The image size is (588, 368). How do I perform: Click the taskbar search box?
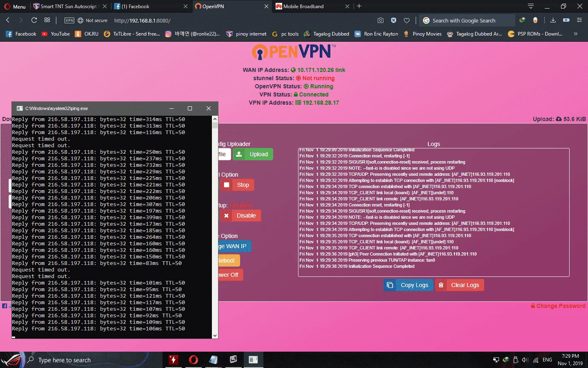(x=93, y=360)
